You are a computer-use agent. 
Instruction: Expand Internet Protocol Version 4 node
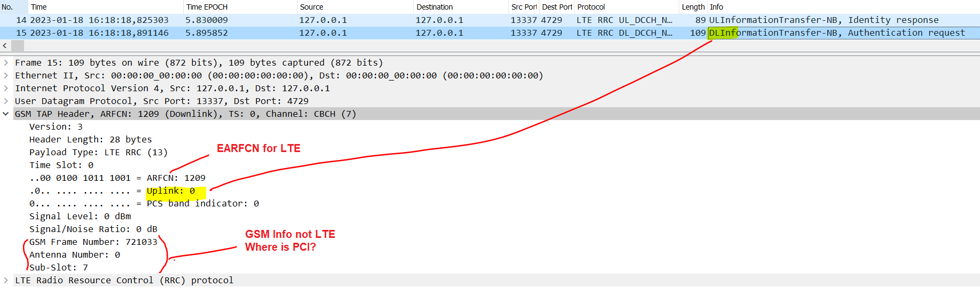tap(6, 88)
